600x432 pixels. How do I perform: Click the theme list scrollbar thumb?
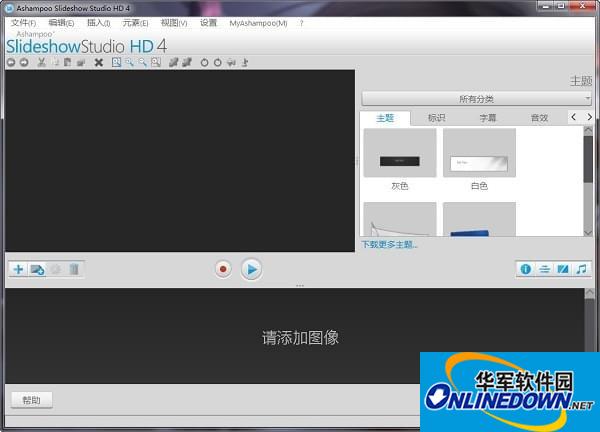[588, 159]
